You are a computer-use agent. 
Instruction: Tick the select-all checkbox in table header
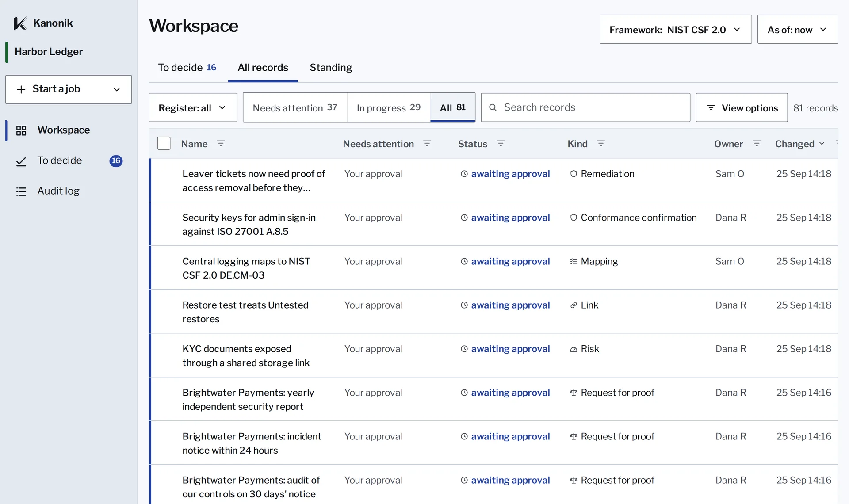coord(164,143)
